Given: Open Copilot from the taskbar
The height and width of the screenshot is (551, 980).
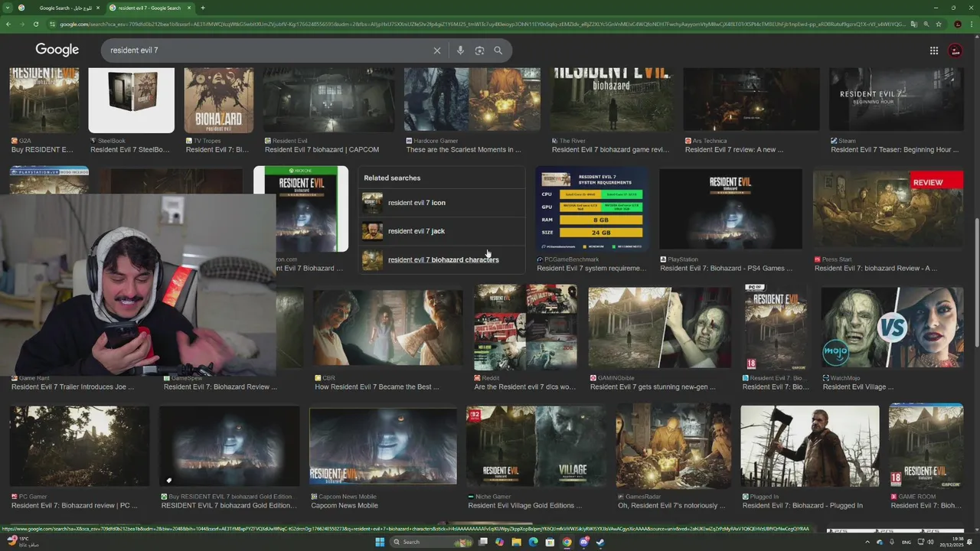Looking at the screenshot, I should [x=500, y=542].
